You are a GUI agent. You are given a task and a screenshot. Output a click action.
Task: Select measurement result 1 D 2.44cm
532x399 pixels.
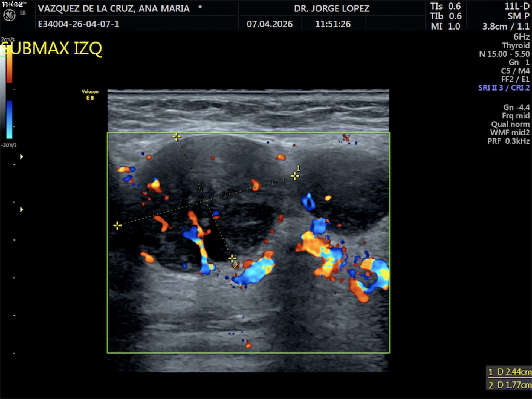[x=510, y=372]
